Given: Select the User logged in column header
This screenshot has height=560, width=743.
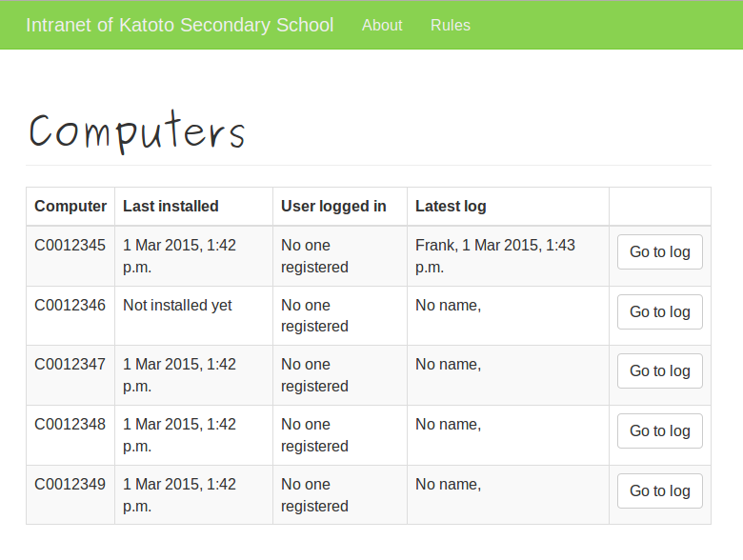Looking at the screenshot, I should [333, 206].
